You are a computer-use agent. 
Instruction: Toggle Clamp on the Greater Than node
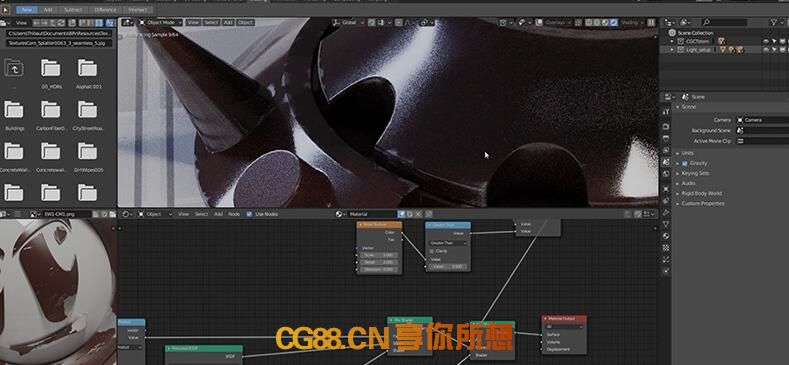click(x=432, y=251)
